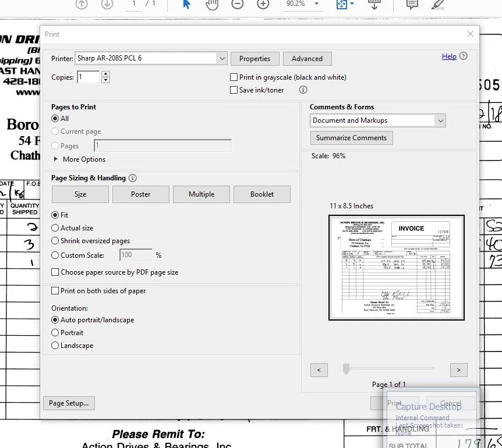Open Advanced print settings
This screenshot has height=448, width=502.
click(x=307, y=59)
